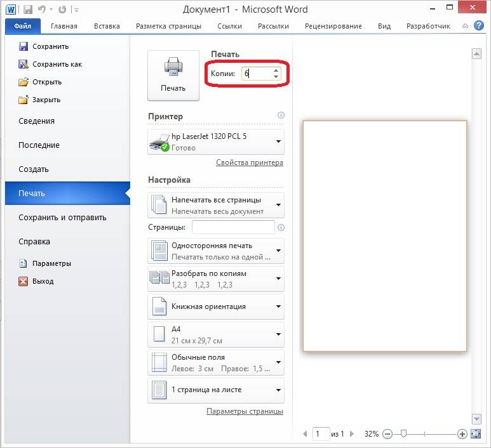The width and height of the screenshot is (491, 448).
Task: Switch to the Ссылки ribbon tab
Action: 229,26
